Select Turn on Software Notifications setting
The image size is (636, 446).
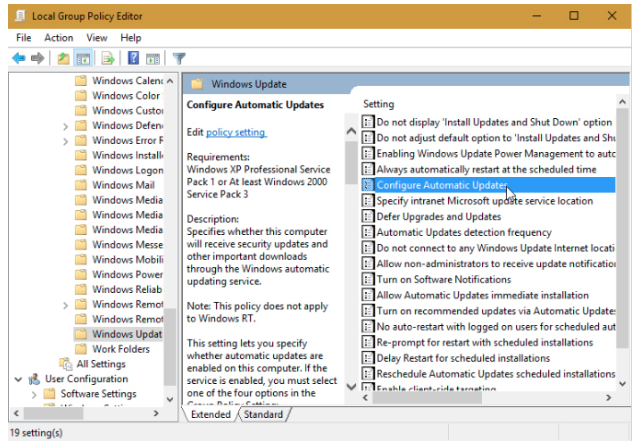pyautogui.click(x=444, y=280)
